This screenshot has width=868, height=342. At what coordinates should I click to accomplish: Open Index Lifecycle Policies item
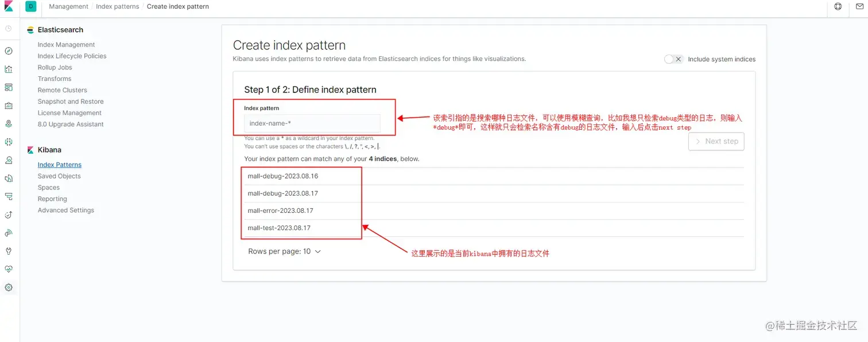point(72,56)
